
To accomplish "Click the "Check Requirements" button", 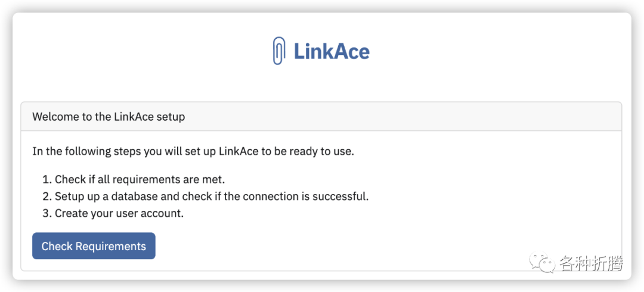I will click(x=94, y=246).
